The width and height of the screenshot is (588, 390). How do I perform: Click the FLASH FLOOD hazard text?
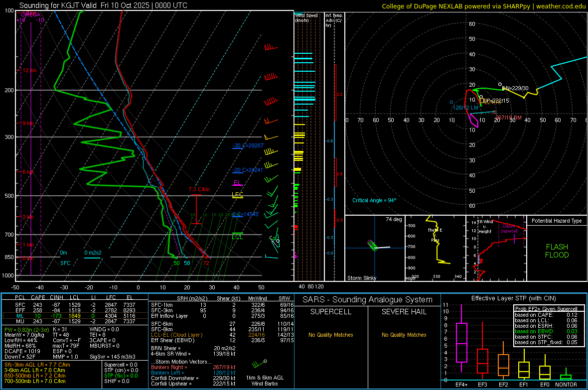pyautogui.click(x=557, y=251)
